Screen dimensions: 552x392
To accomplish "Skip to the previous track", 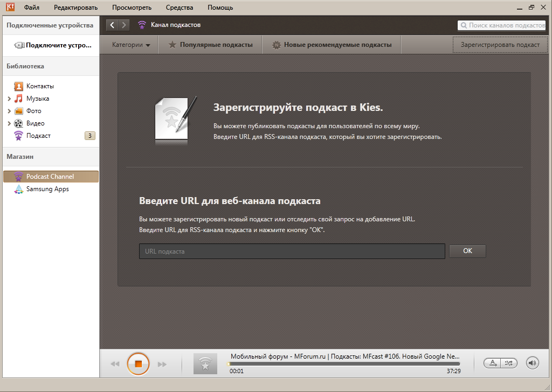I will (115, 364).
